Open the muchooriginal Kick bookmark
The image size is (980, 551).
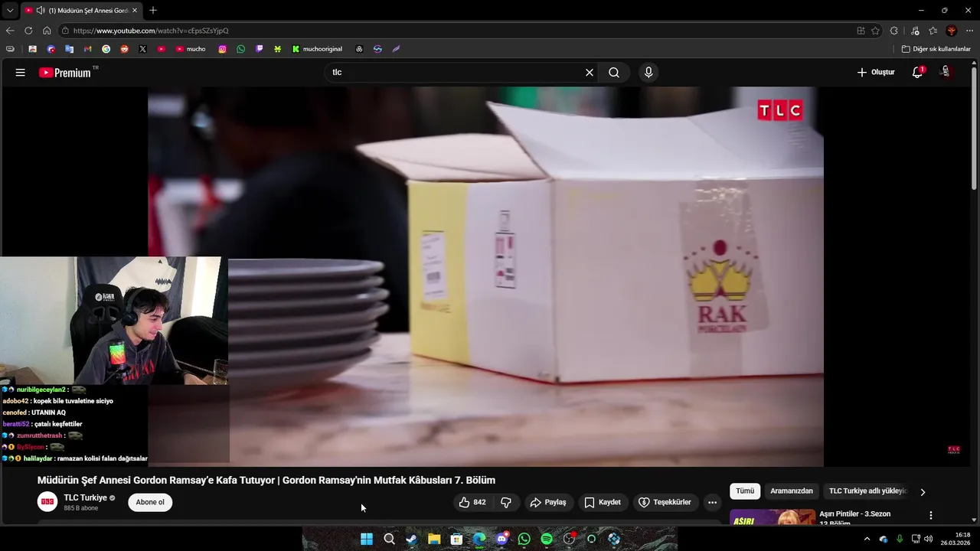317,49
